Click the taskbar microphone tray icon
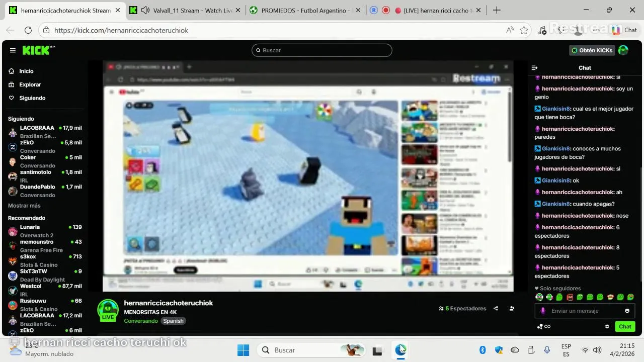This screenshot has height=362, width=644. click(547, 350)
